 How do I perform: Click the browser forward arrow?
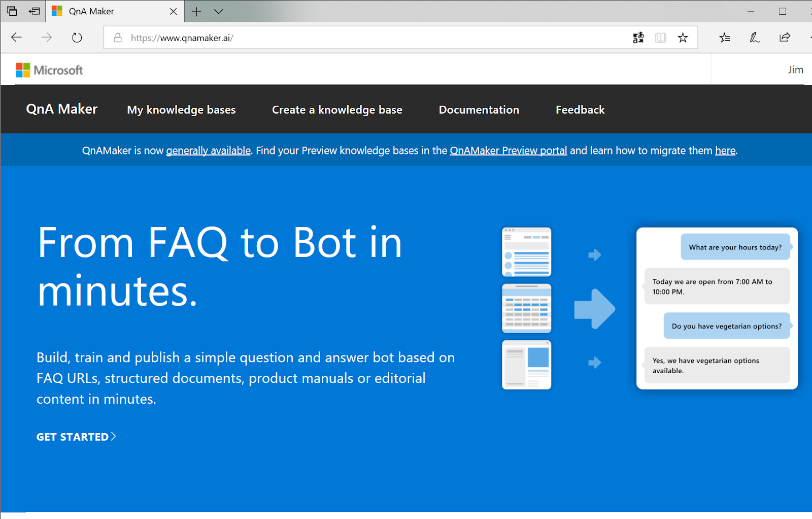coord(46,37)
